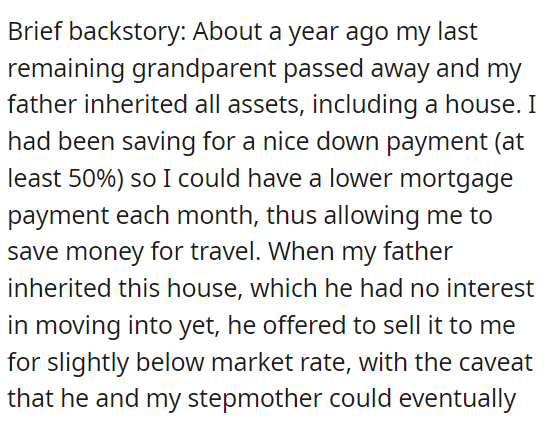The image size is (547, 422).
Task: Click the word "allowing"
Action: [372, 216]
